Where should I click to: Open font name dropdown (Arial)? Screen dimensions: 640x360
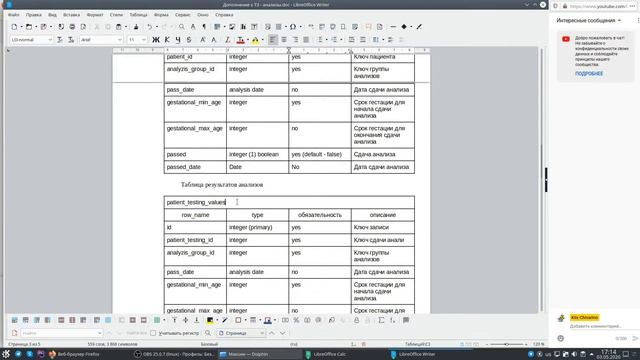(x=120, y=40)
